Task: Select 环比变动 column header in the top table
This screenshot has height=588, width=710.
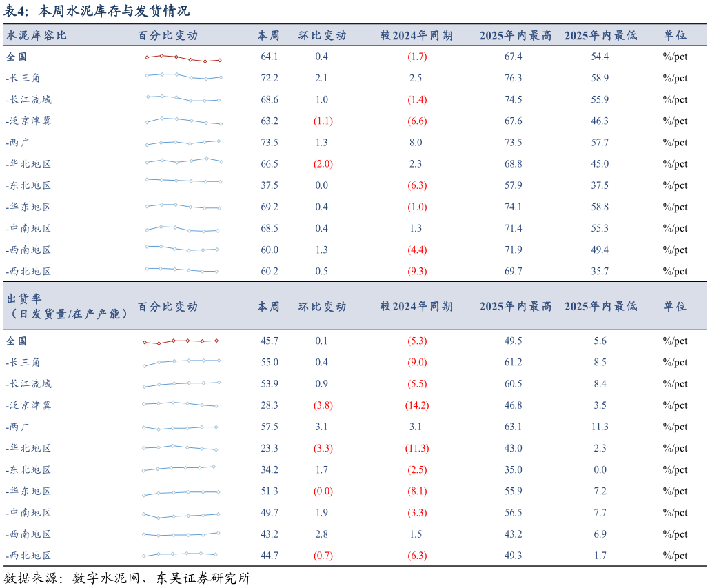Action: (322, 35)
